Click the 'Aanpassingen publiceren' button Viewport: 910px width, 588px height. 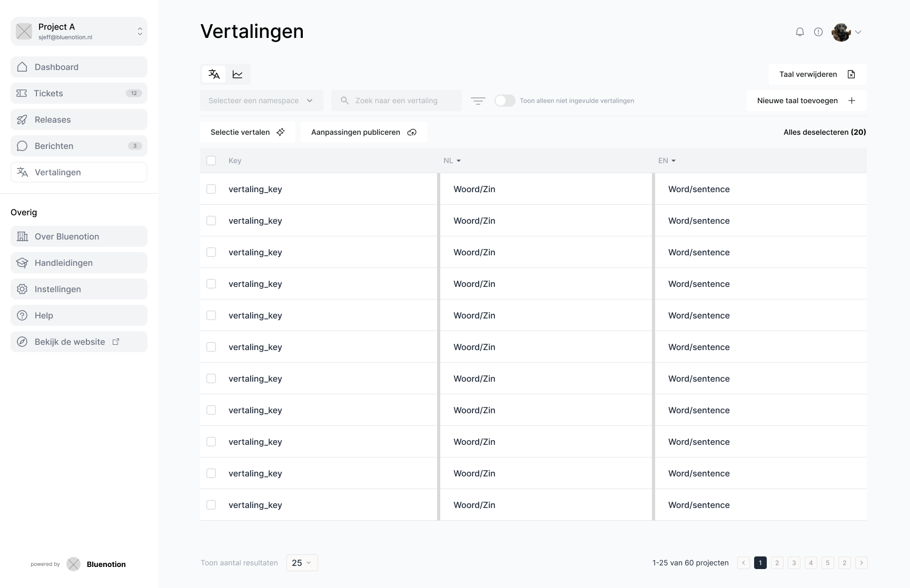click(363, 132)
